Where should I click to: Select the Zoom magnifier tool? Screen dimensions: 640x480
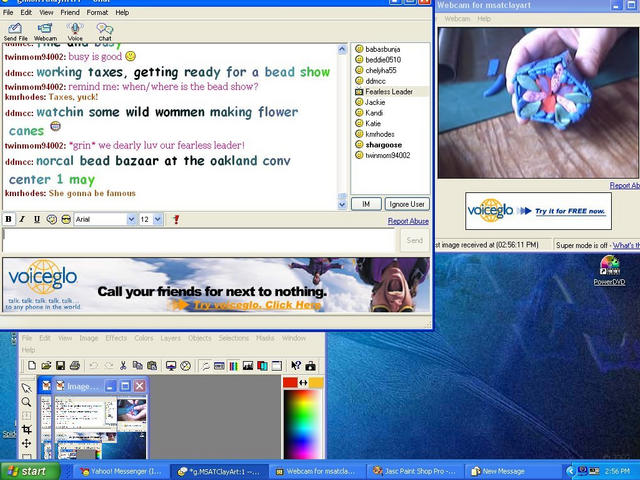(x=27, y=402)
